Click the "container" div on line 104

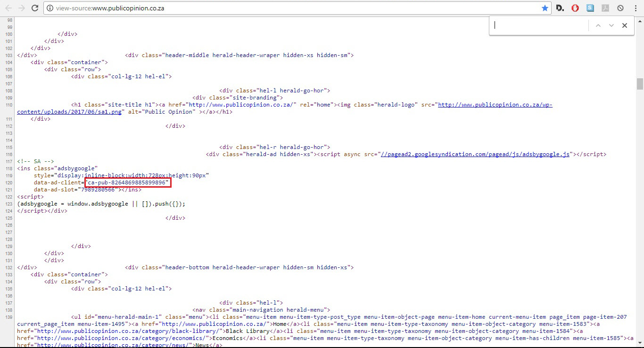point(70,62)
